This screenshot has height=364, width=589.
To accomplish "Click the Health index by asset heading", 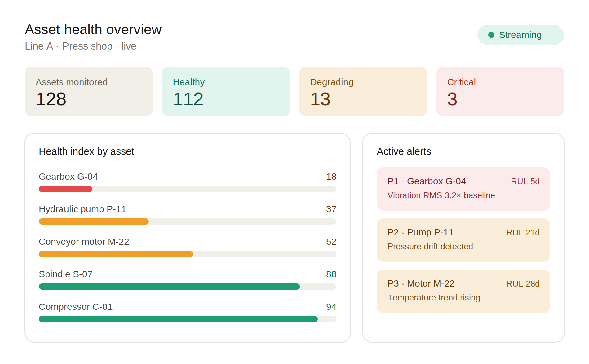I will click(x=86, y=151).
